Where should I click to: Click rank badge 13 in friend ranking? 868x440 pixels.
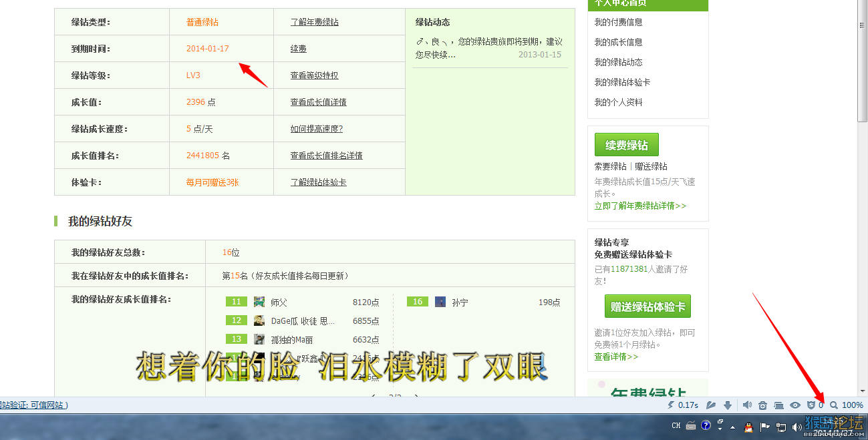pyautogui.click(x=237, y=339)
